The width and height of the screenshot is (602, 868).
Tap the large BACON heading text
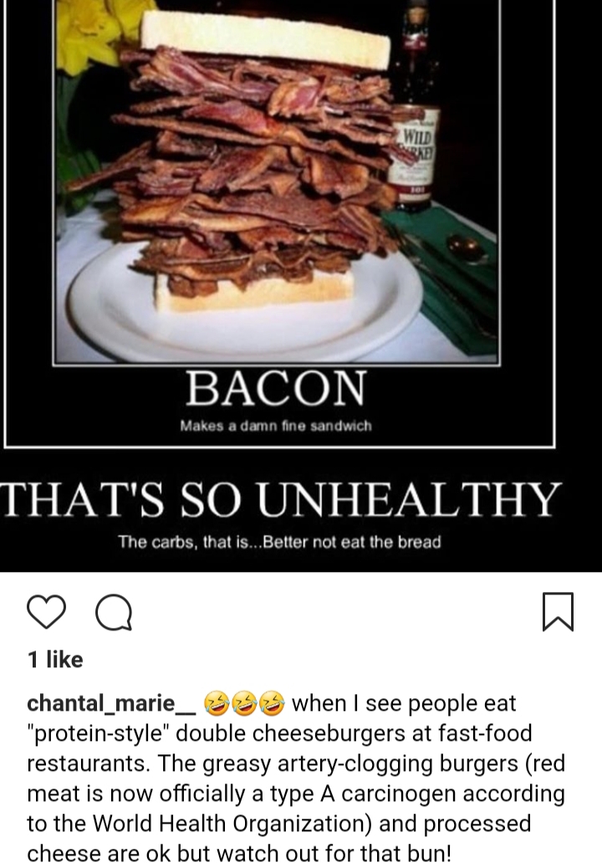pos(276,389)
